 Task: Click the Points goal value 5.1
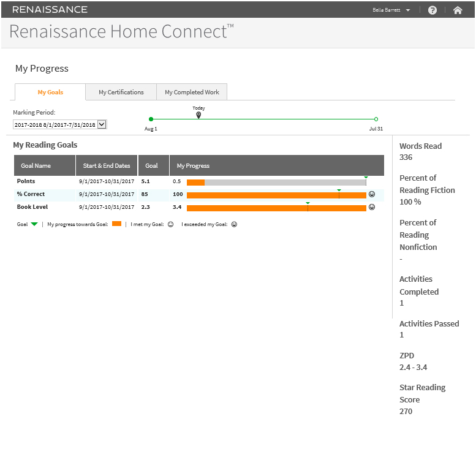[145, 181]
